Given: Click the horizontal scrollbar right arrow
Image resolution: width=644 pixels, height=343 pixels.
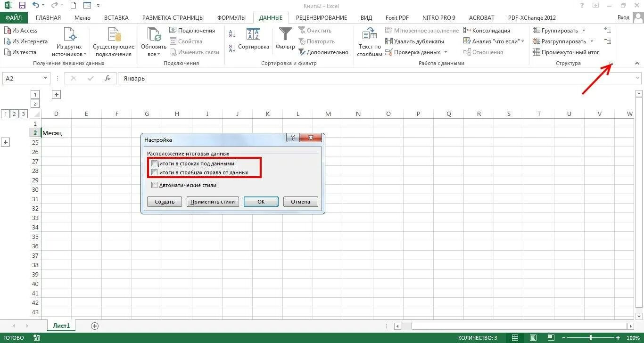Looking at the screenshot, I should coord(631,326).
